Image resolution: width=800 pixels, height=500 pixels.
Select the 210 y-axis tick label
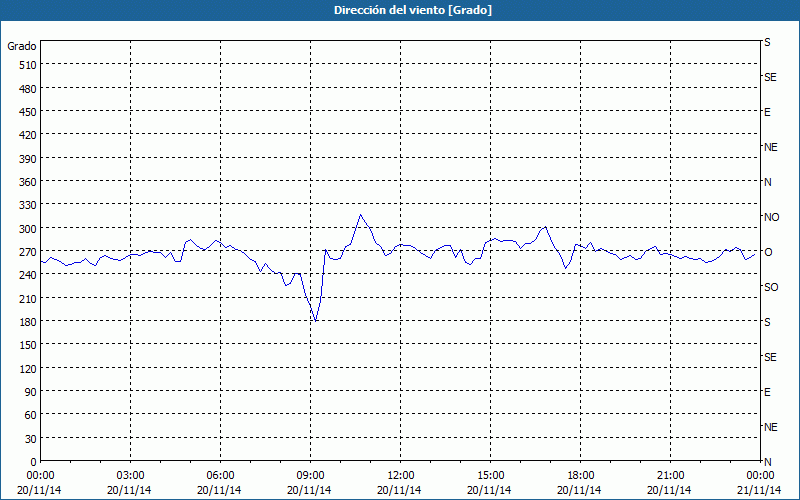click(29, 299)
